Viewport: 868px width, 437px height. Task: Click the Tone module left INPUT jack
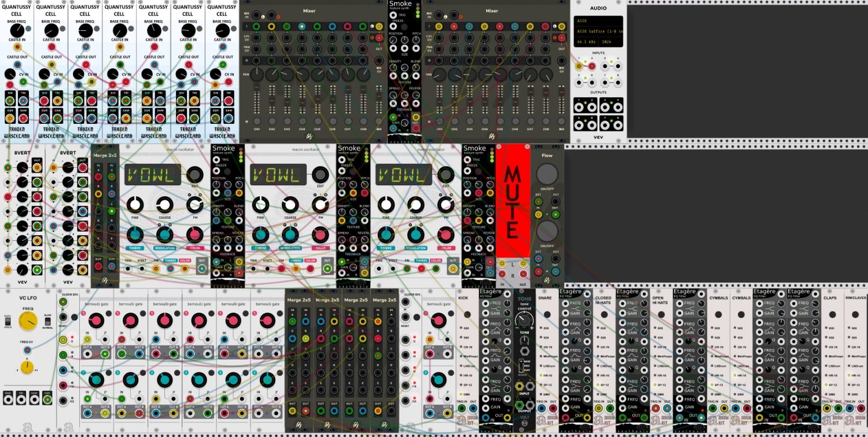click(519, 386)
